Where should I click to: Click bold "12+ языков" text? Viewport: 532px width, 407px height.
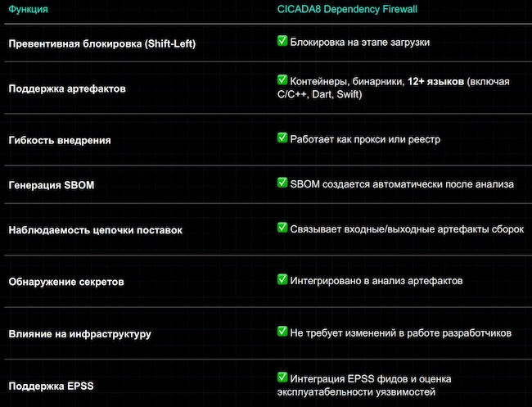(x=436, y=81)
